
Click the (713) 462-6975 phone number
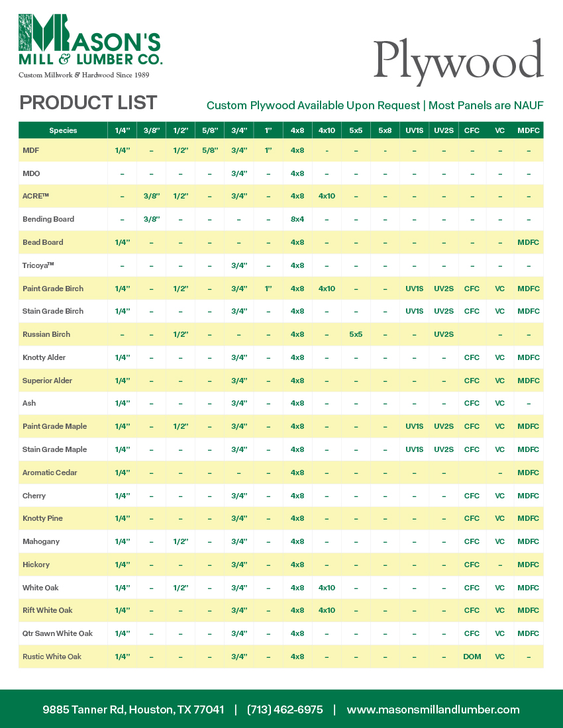click(x=285, y=709)
